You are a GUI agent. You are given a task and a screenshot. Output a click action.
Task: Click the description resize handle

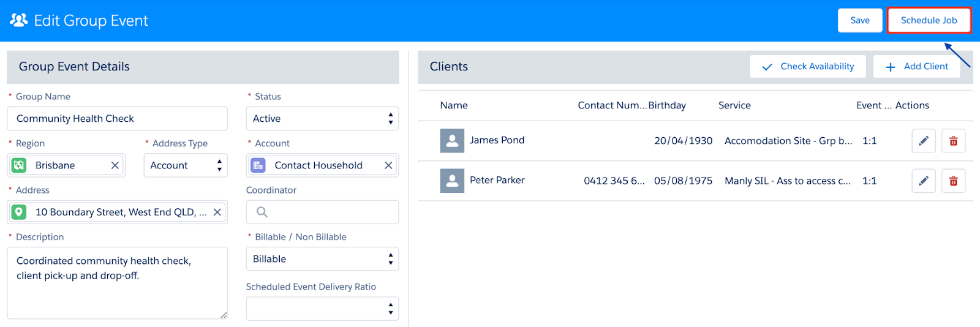pyautogui.click(x=224, y=315)
